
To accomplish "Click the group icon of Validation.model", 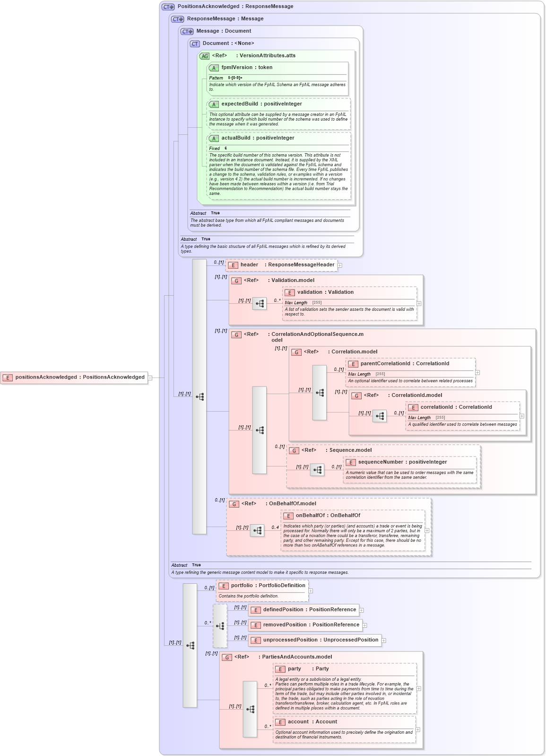I will point(236,281).
